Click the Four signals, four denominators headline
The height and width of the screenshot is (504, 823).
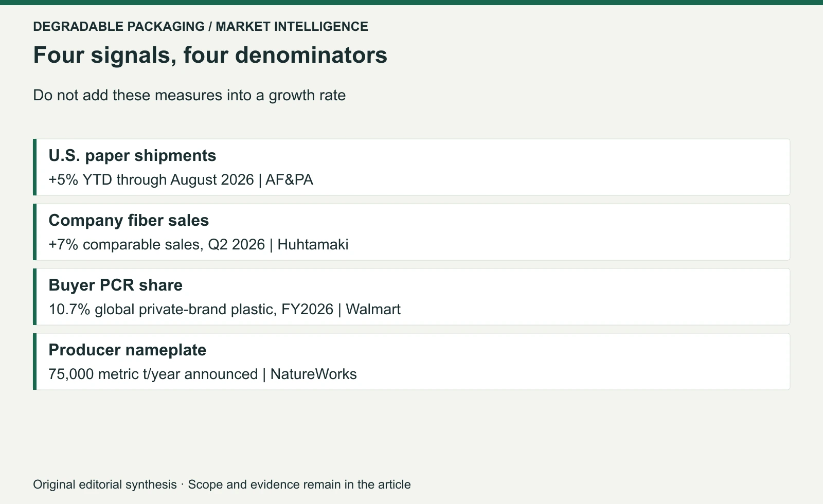(x=210, y=55)
